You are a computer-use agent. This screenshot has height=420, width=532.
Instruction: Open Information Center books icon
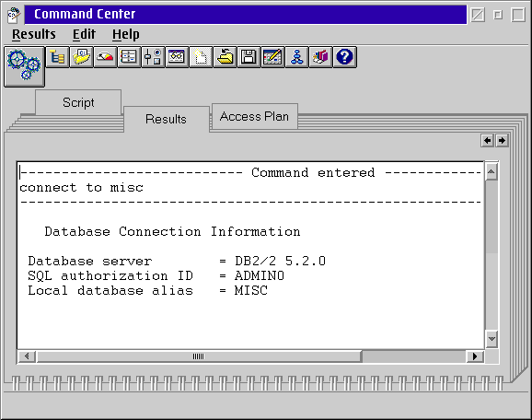[x=320, y=57]
